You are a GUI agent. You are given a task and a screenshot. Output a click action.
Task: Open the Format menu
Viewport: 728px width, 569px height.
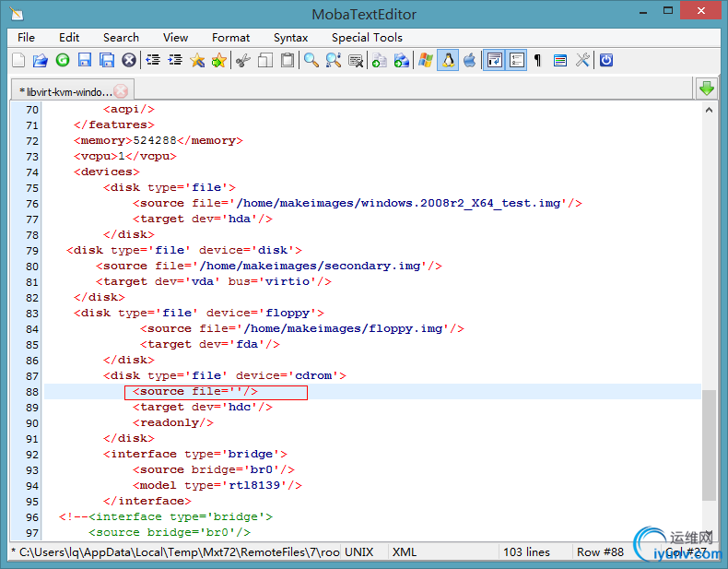pos(230,38)
